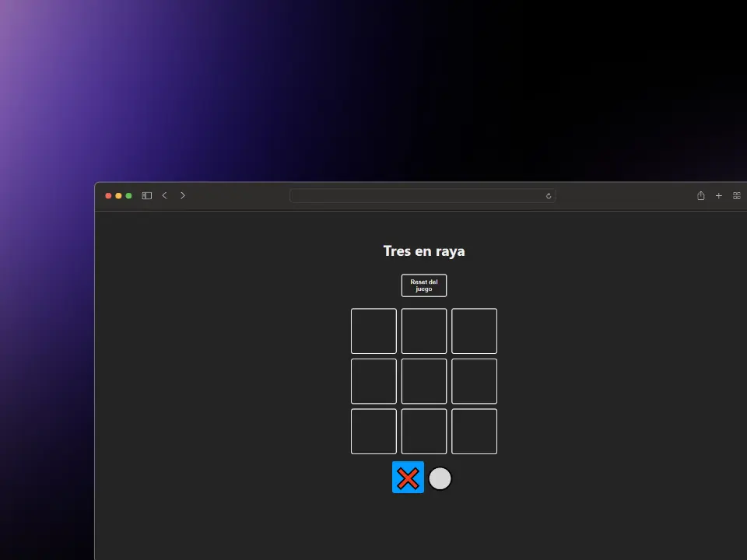Screen dimensions: 747x560
Task: Select the white circle player indicator
Action: click(x=440, y=478)
